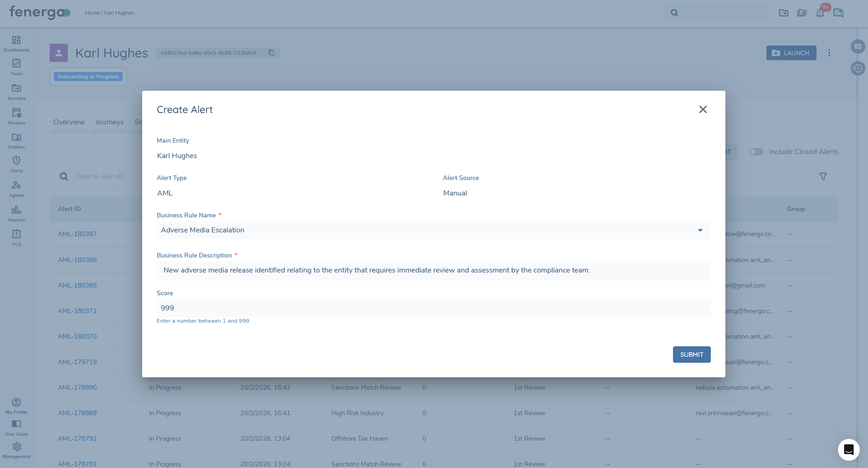Image resolution: width=868 pixels, height=468 pixels.
Task: Dismiss the Create Alert dialog
Action: coord(703,109)
